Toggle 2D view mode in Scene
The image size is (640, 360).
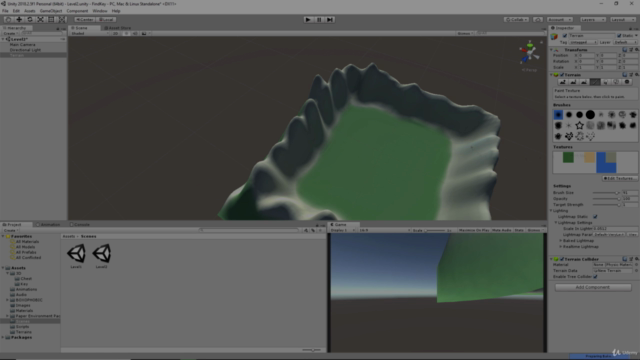[x=116, y=33]
